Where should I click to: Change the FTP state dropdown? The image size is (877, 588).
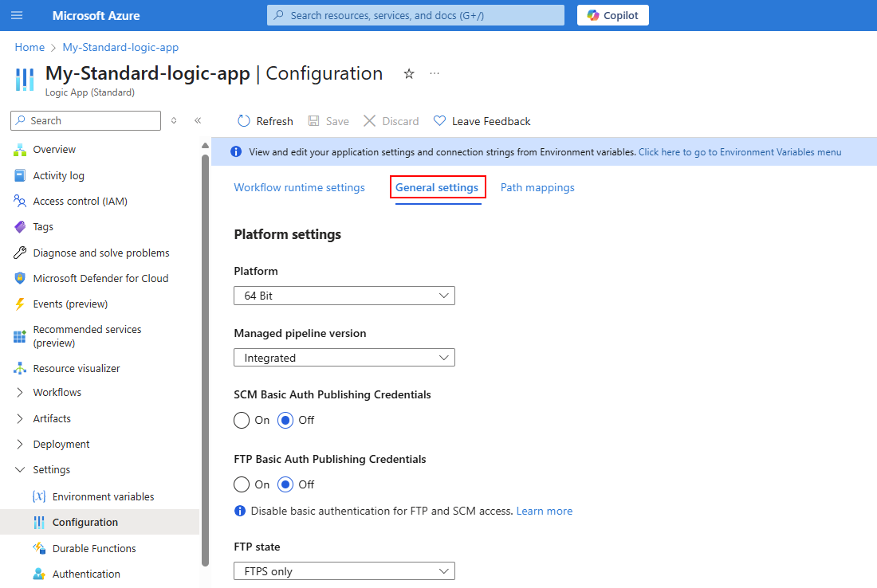344,570
